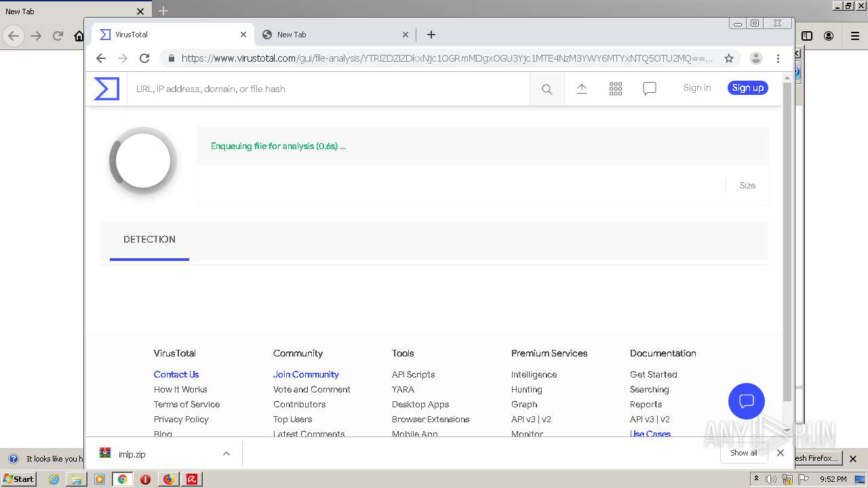
Task: Click the Sign in link
Action: tap(697, 87)
